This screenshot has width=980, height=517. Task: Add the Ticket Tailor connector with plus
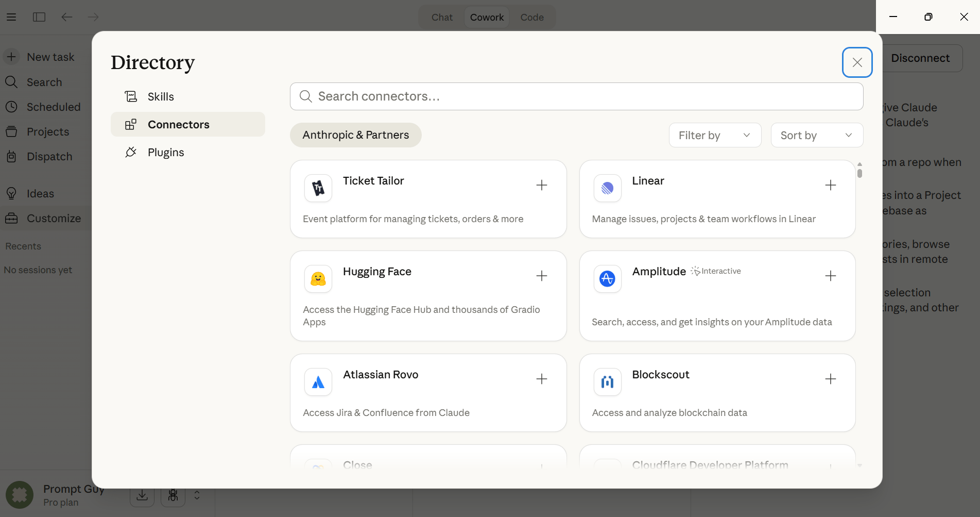pos(542,185)
